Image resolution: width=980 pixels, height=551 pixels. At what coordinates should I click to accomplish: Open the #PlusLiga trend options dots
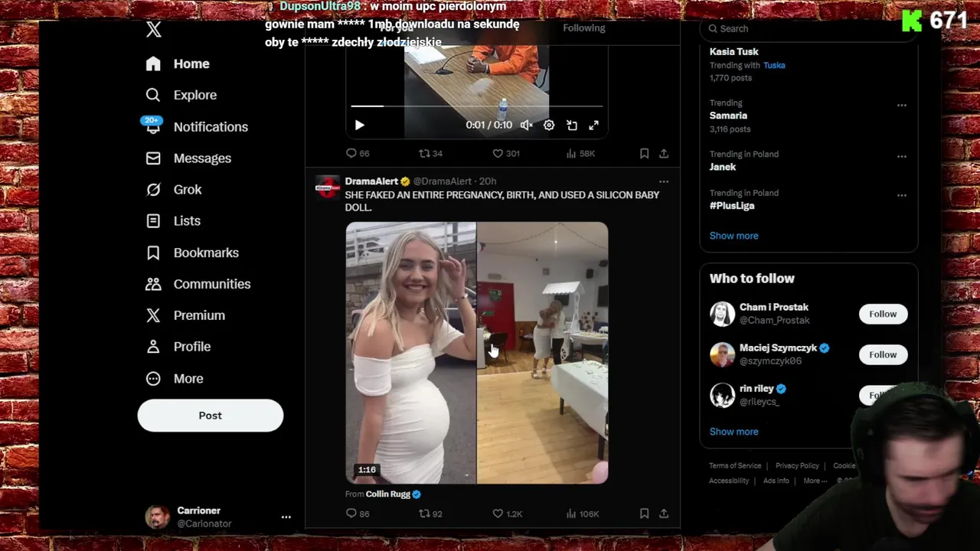pyautogui.click(x=902, y=195)
